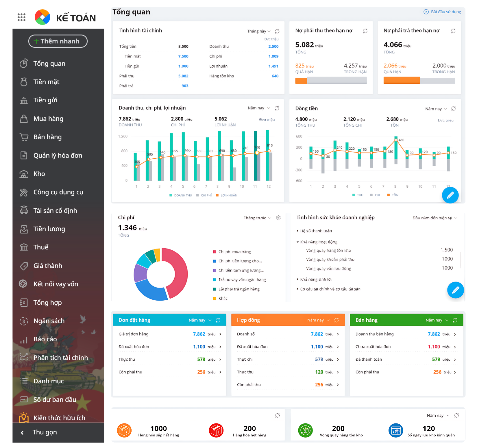Click the blue edit pencil on Dòng tiền

point(450,195)
